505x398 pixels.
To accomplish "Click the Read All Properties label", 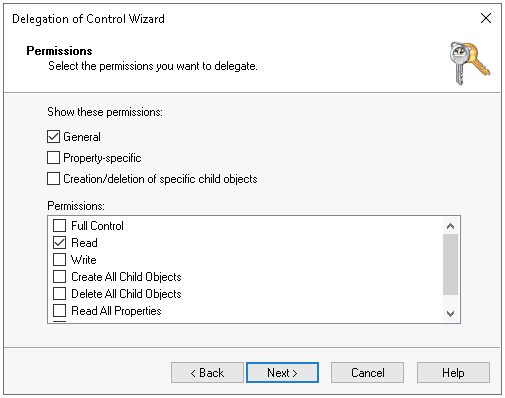I will pyautogui.click(x=116, y=311).
